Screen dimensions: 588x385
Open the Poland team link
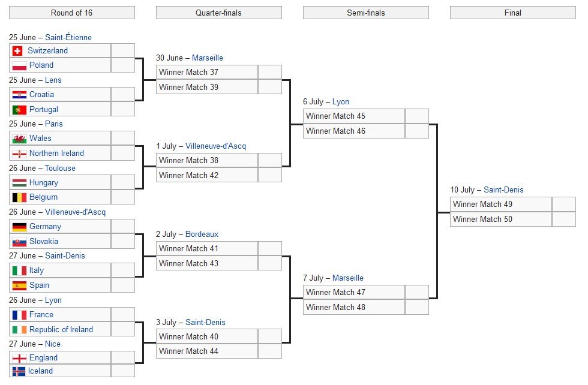pos(41,65)
